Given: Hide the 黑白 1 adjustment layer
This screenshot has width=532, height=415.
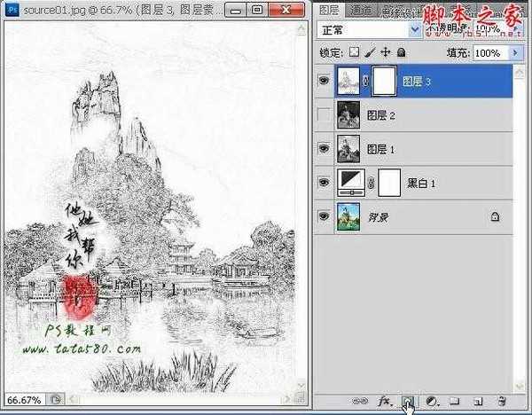Looking at the screenshot, I should tap(324, 183).
